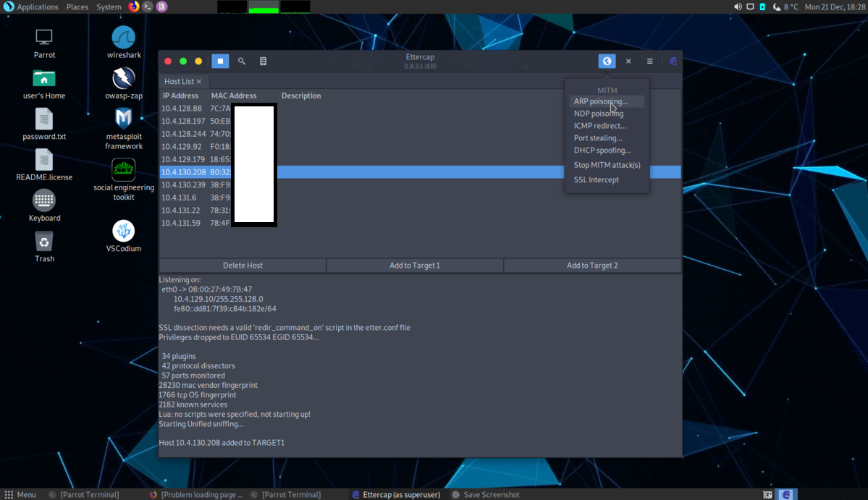The width and height of the screenshot is (868, 500).
Task: Click the X stop-MITM toolbar icon
Action: (x=628, y=61)
